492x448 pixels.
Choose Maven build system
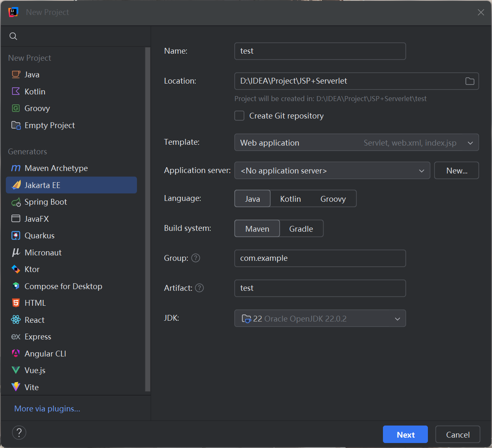257,228
